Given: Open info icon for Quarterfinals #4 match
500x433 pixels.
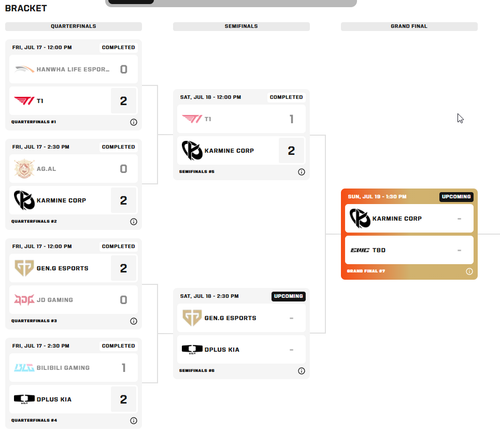Looking at the screenshot, I should [133, 421].
